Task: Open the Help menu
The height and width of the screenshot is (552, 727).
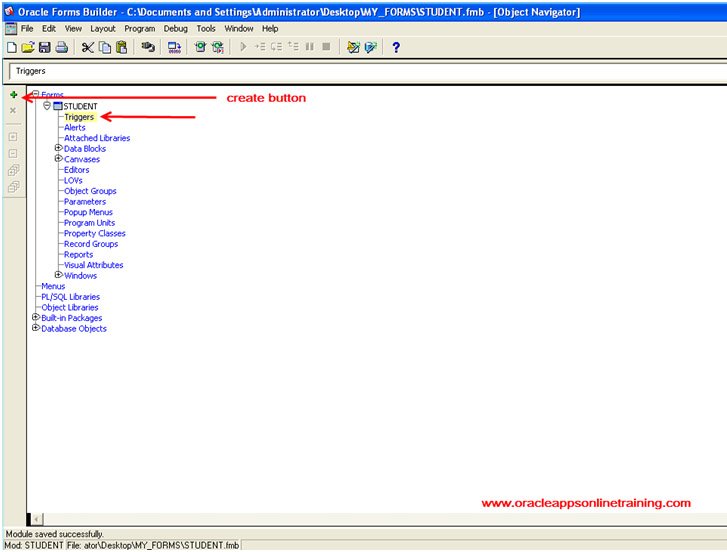Action: [x=270, y=29]
